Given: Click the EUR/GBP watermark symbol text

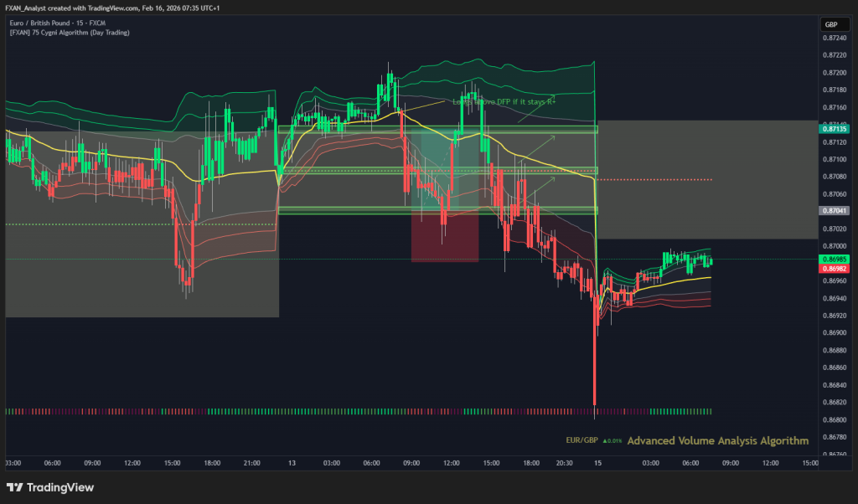Looking at the screenshot, I should point(581,440).
